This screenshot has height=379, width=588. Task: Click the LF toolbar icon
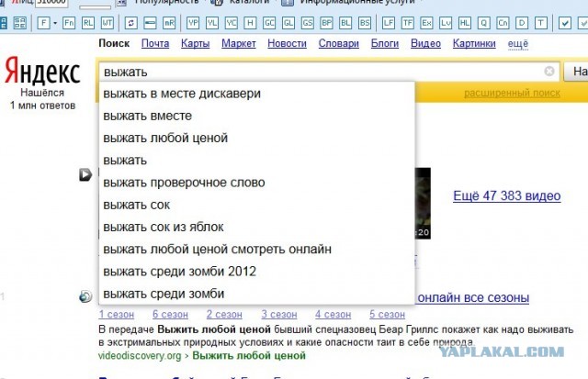(x=388, y=23)
